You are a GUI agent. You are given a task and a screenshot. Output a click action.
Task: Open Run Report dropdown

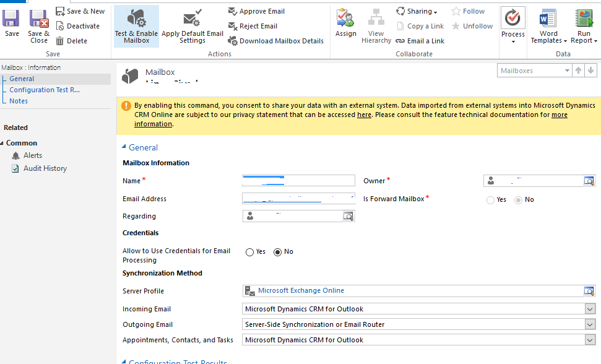tap(584, 26)
